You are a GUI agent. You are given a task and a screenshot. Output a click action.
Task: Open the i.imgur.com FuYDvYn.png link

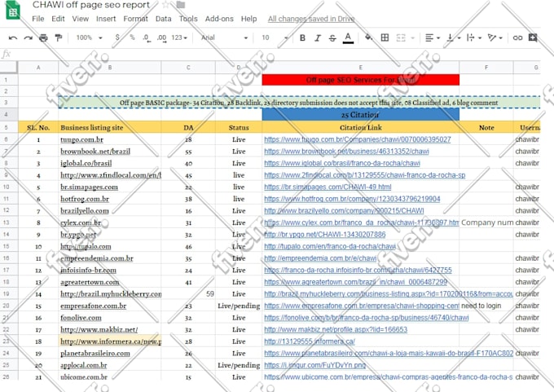[x=314, y=365]
